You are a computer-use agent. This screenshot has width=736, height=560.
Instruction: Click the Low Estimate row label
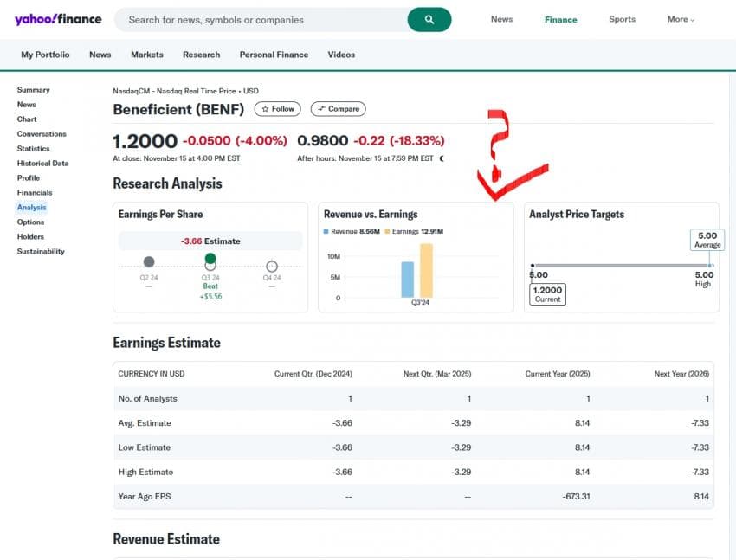[144, 447]
